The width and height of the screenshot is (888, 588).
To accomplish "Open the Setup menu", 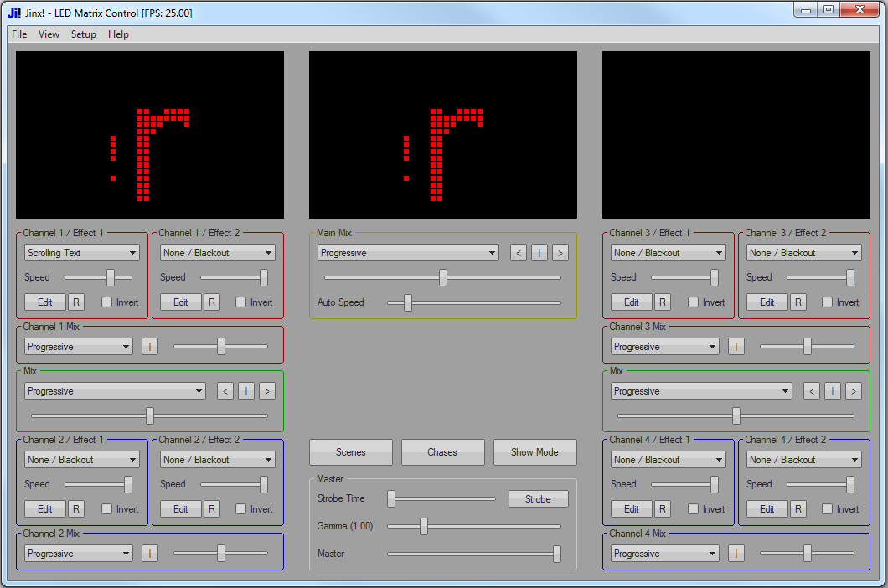I will tap(84, 34).
